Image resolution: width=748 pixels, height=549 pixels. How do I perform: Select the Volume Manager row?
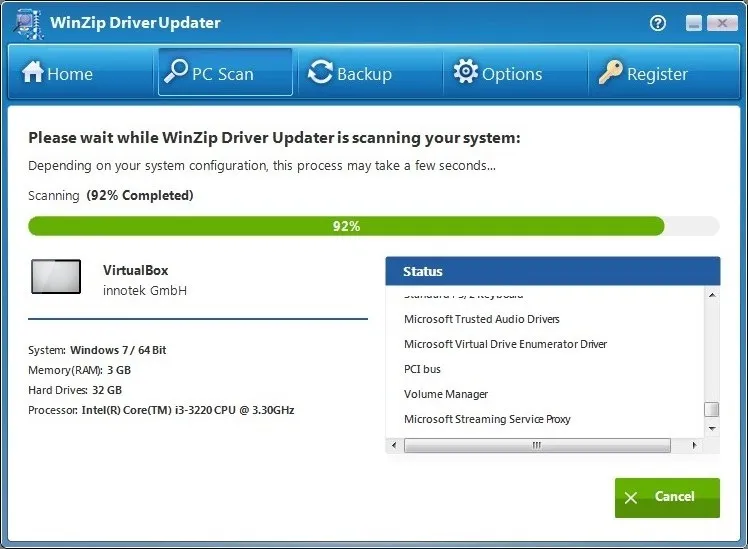click(x=446, y=394)
